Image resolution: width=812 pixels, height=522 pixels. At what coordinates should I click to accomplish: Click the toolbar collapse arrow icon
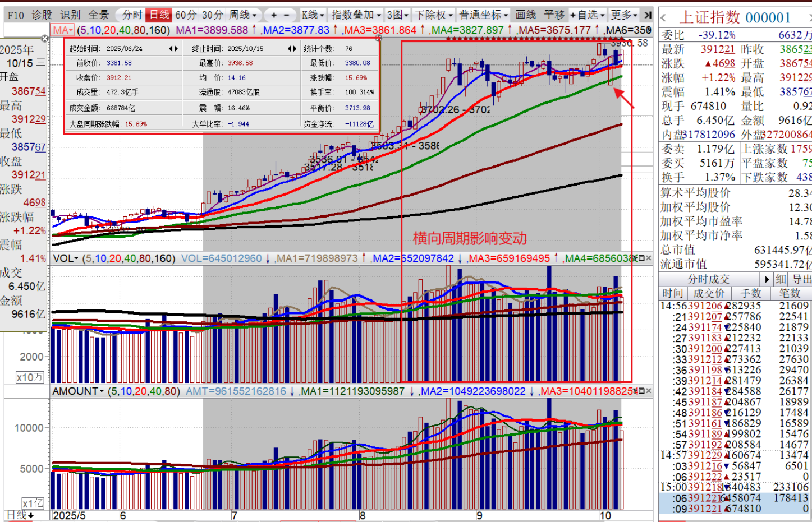pyautogui.click(x=648, y=15)
